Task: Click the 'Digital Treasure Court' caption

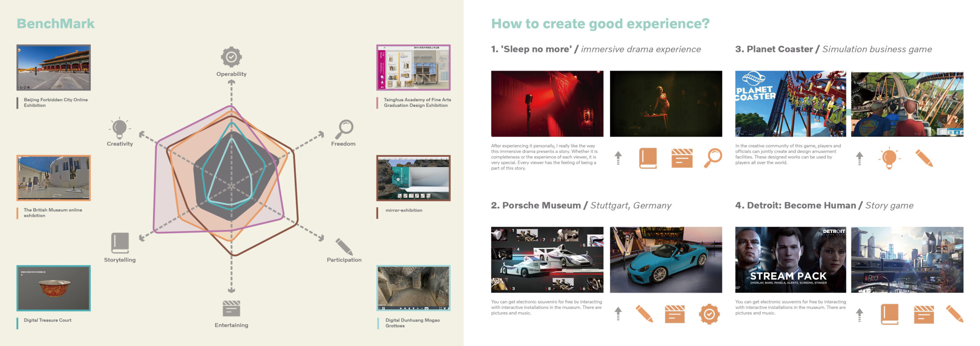Action: click(47, 320)
